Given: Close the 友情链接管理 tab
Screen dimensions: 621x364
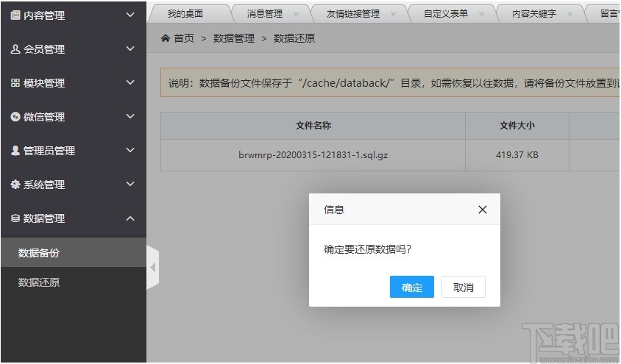Looking at the screenshot, I should coord(393,14).
